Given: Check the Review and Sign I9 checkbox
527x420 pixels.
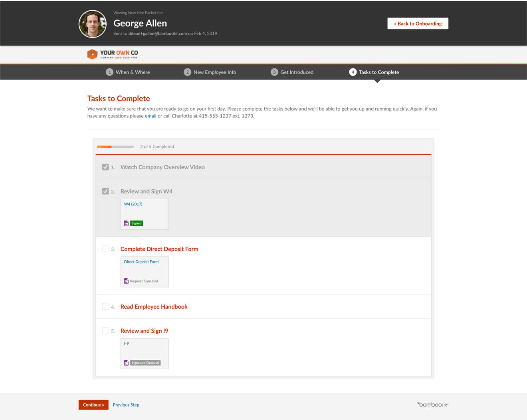Looking at the screenshot, I should click(x=106, y=331).
